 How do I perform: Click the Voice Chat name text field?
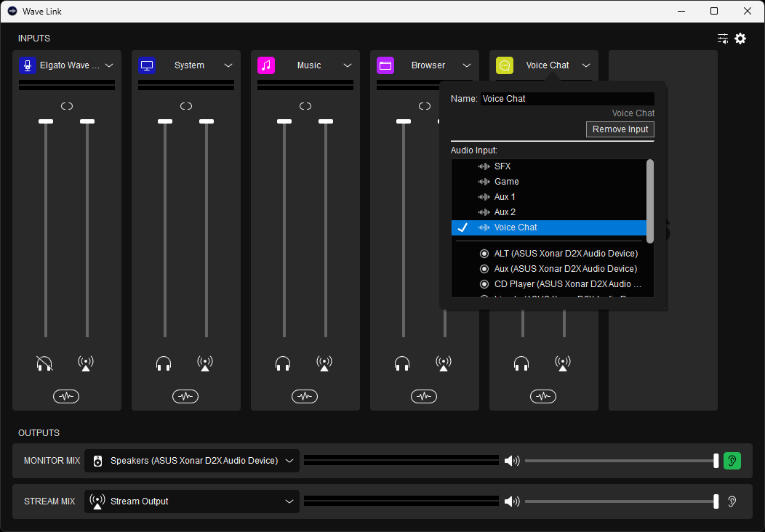click(x=567, y=99)
